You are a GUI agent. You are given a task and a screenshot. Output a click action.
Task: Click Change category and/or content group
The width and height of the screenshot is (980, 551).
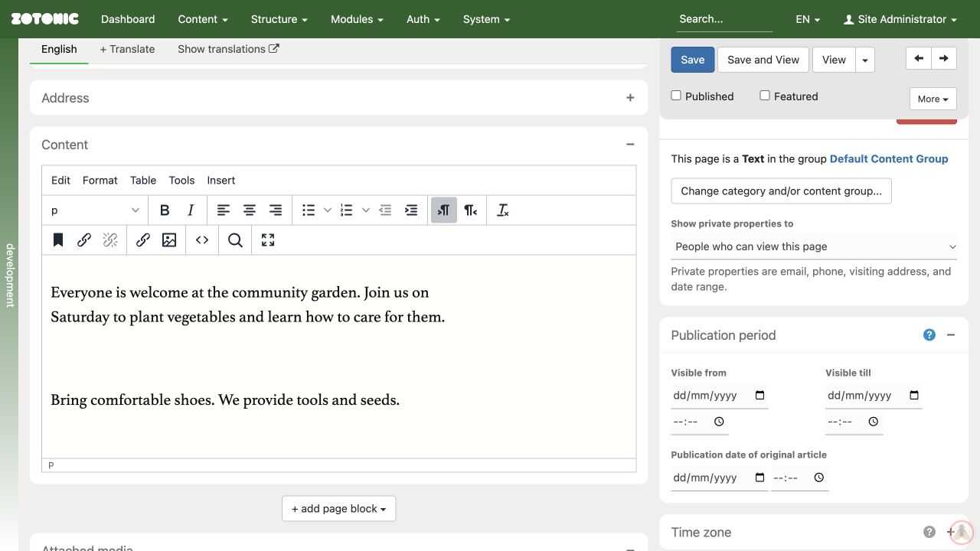(x=782, y=191)
